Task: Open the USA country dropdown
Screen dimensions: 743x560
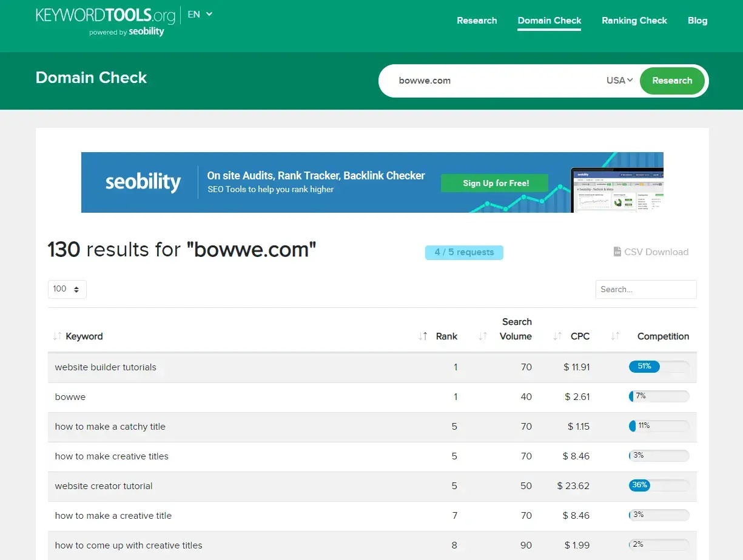Action: (619, 81)
